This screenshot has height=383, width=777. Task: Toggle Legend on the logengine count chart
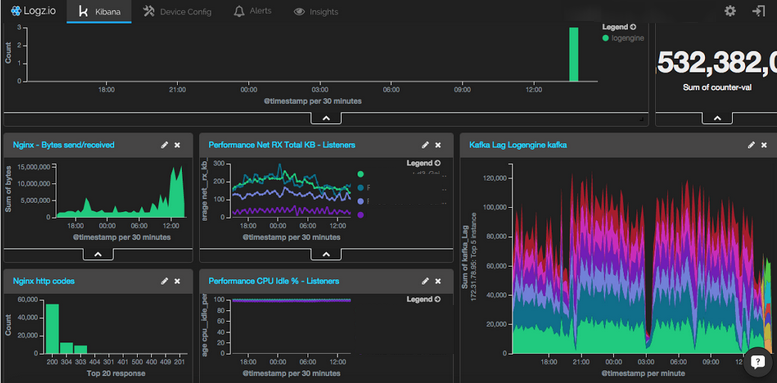point(619,27)
